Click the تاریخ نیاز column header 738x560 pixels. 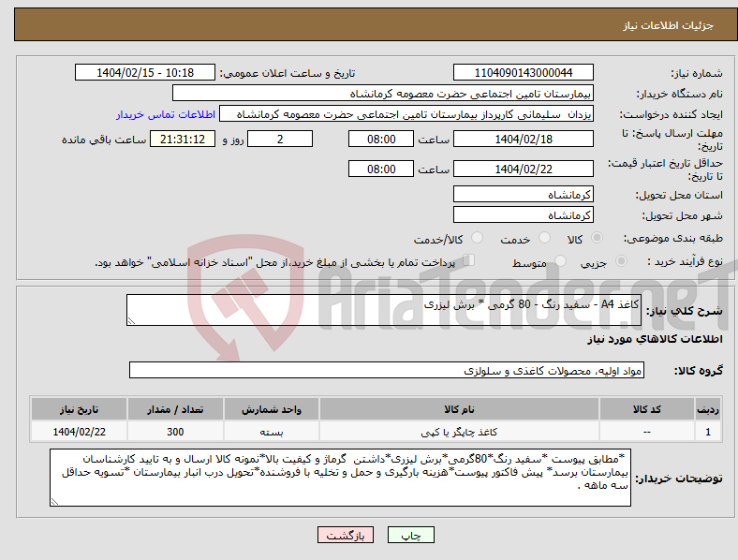(x=79, y=409)
